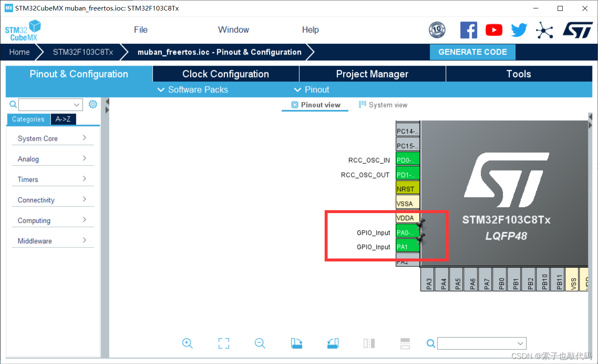Show the A->Z list tab
Image resolution: width=598 pixels, height=364 pixels.
pyautogui.click(x=63, y=119)
